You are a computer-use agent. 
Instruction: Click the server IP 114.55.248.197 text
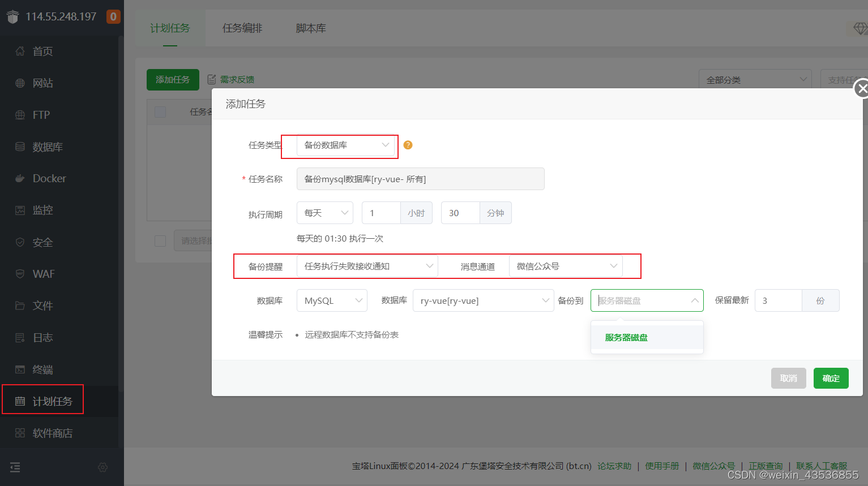(x=61, y=16)
